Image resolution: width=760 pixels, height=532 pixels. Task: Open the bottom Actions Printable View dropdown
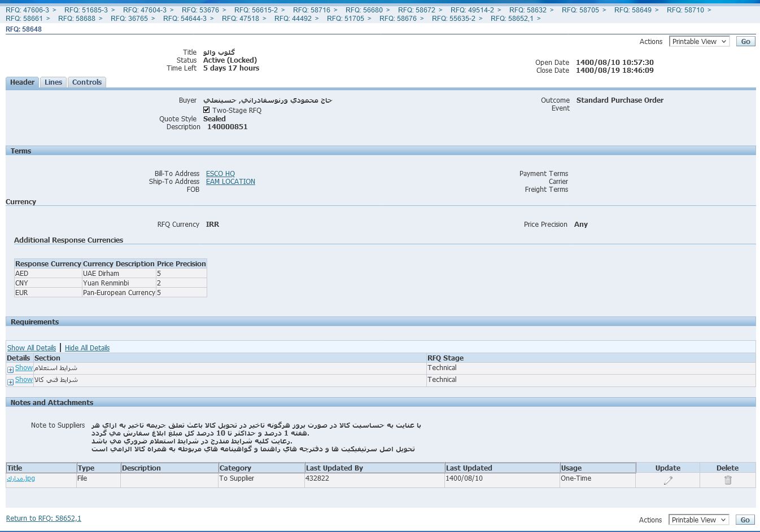click(x=699, y=520)
